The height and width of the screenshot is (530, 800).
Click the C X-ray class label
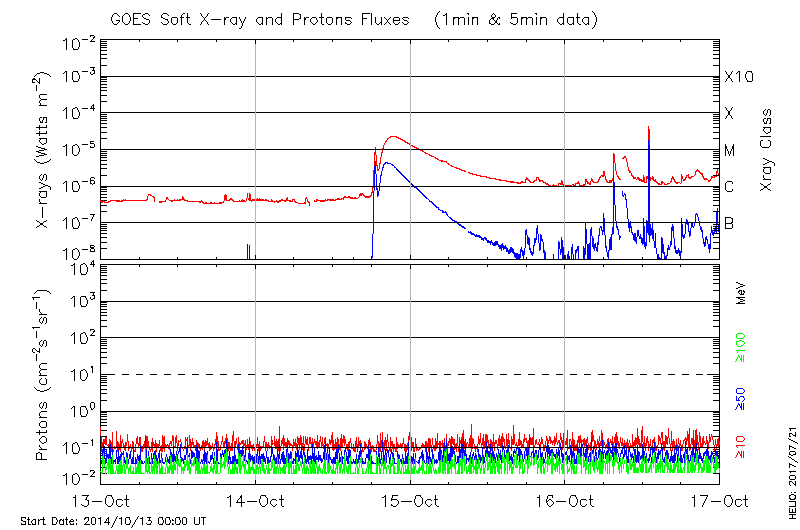(729, 187)
